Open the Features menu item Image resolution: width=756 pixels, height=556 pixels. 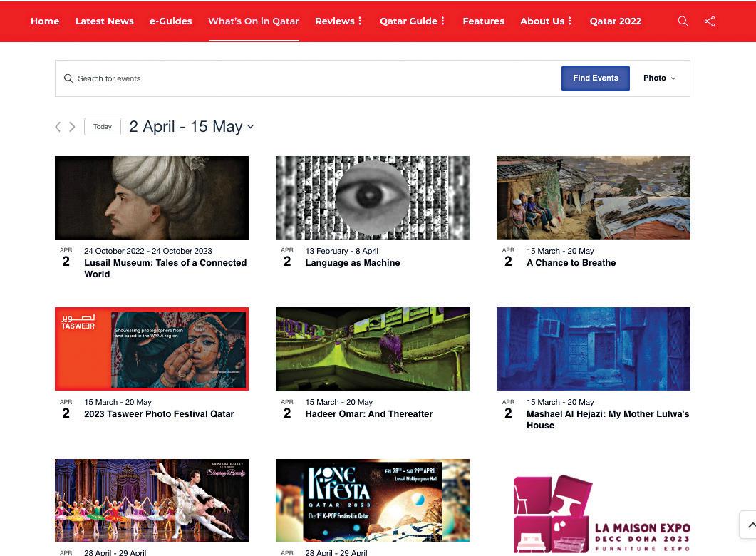pyautogui.click(x=484, y=21)
